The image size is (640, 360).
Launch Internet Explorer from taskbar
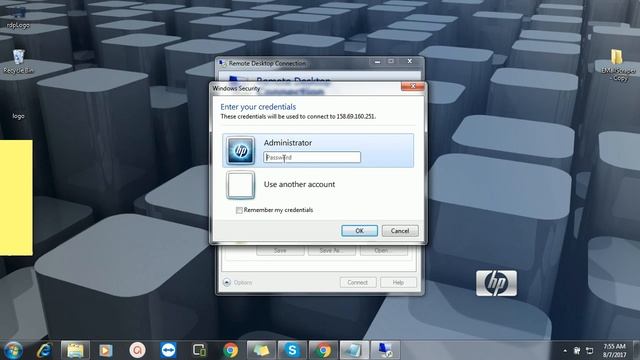pos(44,350)
